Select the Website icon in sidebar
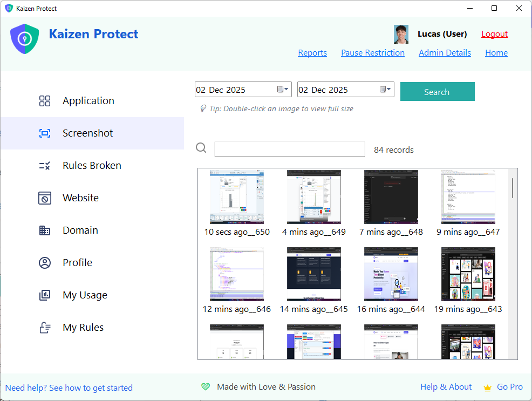 click(44, 198)
